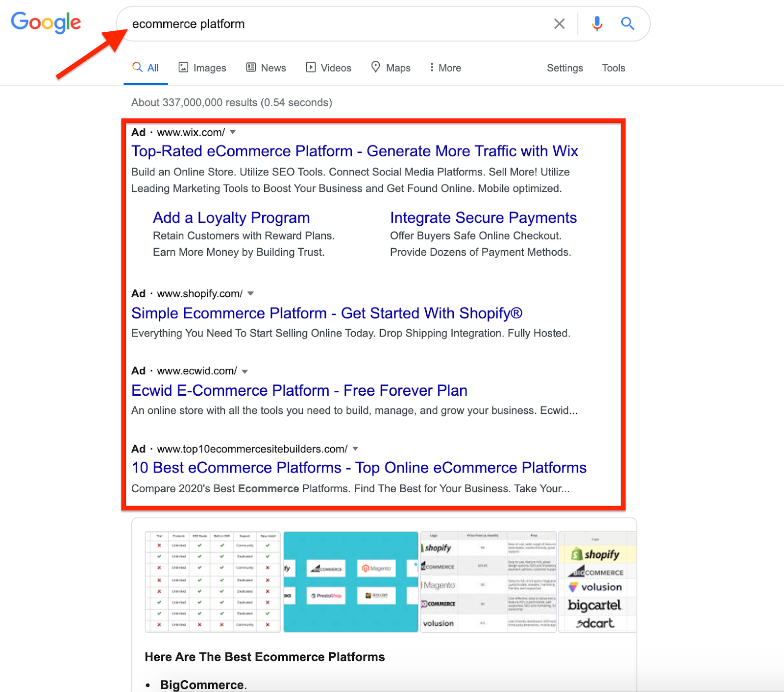Start voice search with microphone icon
Viewport: 784px width, 692px height.
tap(597, 24)
